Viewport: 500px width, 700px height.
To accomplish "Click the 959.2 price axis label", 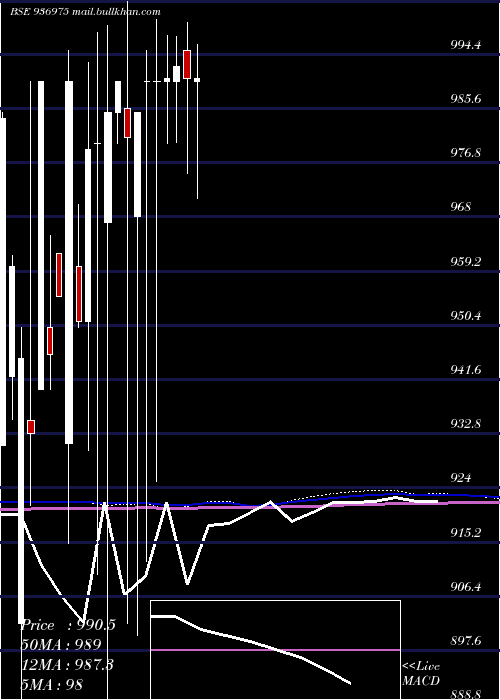I will [466, 261].
